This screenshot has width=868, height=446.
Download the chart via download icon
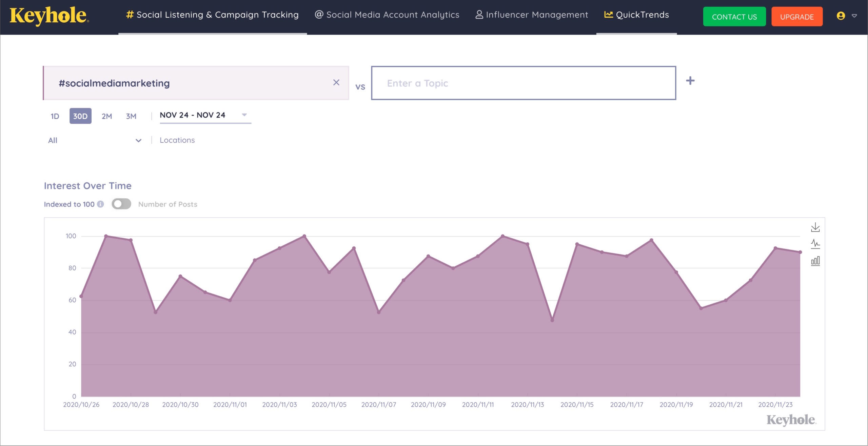pyautogui.click(x=815, y=227)
